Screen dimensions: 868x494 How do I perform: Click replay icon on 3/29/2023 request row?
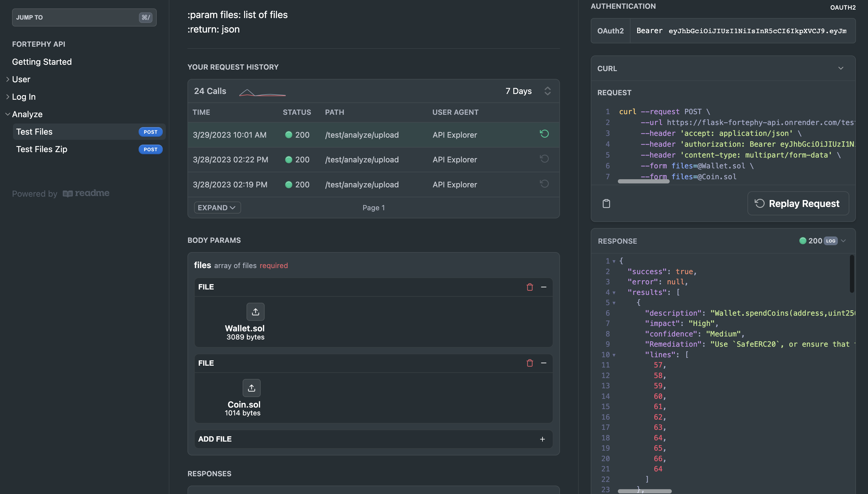point(544,134)
